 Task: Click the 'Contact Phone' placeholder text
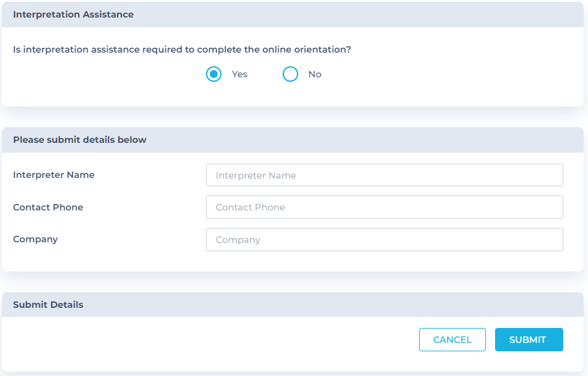[250, 208]
